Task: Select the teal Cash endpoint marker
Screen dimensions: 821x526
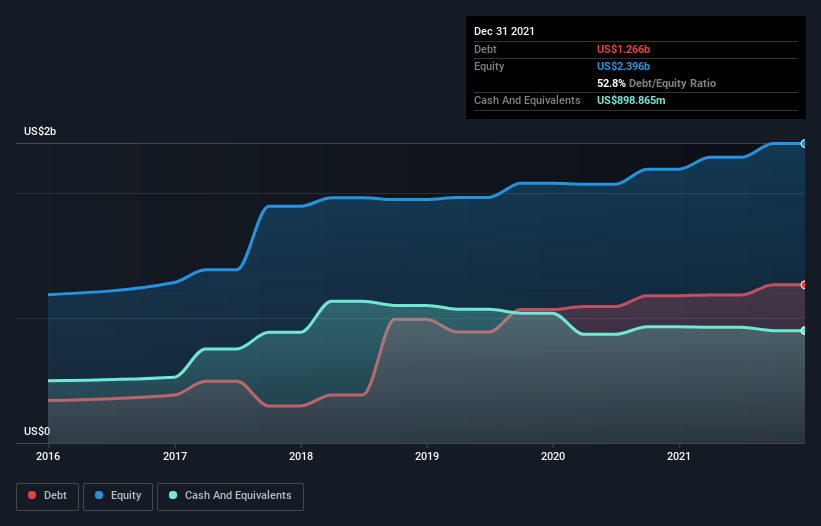Action: (x=804, y=331)
